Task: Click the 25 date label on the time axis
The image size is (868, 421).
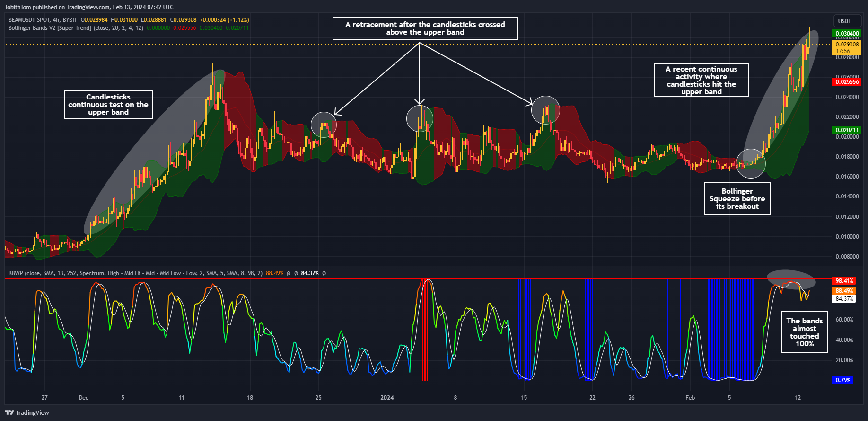Action: point(318,398)
